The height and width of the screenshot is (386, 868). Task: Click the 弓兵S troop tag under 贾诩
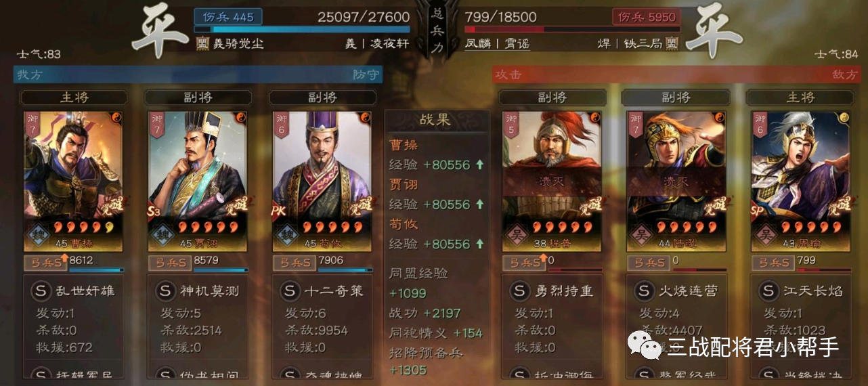(x=170, y=262)
